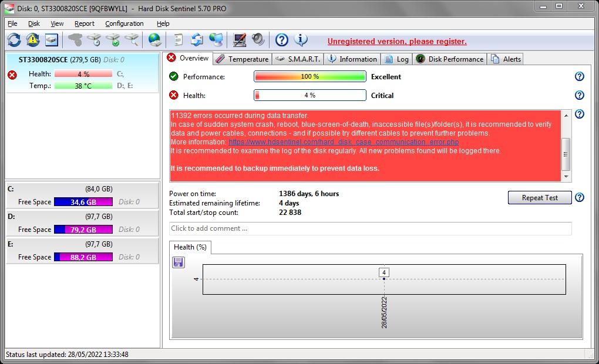The image size is (599, 364).
Task: Click the 1386 days, 6 hours value
Action: (x=309, y=194)
